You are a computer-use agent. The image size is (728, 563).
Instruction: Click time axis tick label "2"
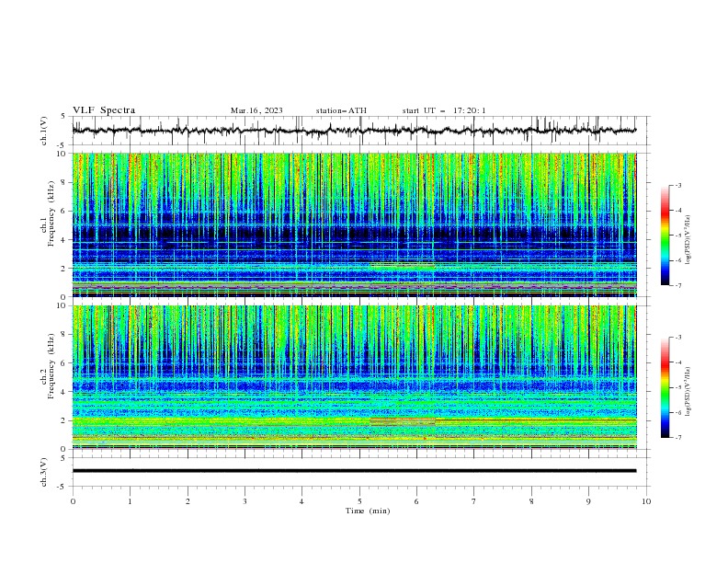[x=188, y=501]
